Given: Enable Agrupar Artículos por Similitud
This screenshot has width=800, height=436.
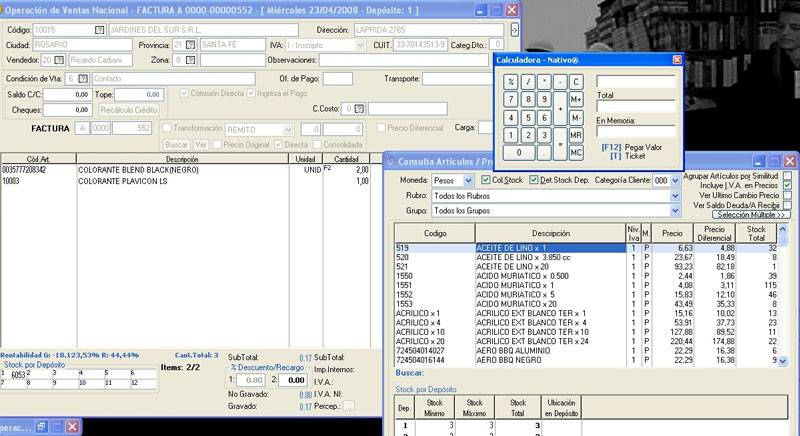Looking at the screenshot, I should click(788, 176).
